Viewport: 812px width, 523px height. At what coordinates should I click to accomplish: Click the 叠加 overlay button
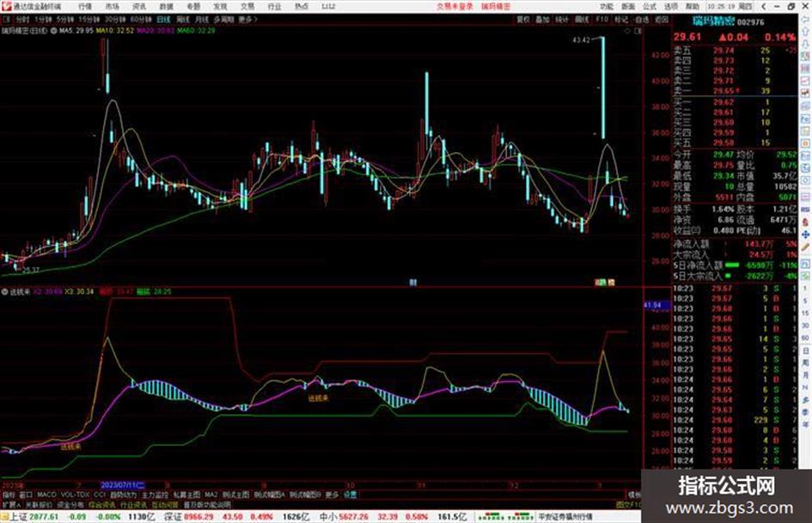542,19
